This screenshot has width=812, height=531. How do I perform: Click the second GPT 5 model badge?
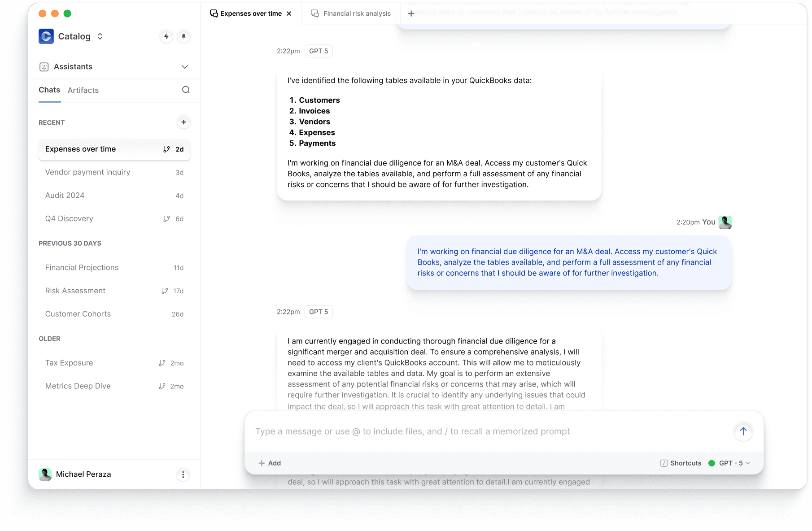(x=319, y=312)
